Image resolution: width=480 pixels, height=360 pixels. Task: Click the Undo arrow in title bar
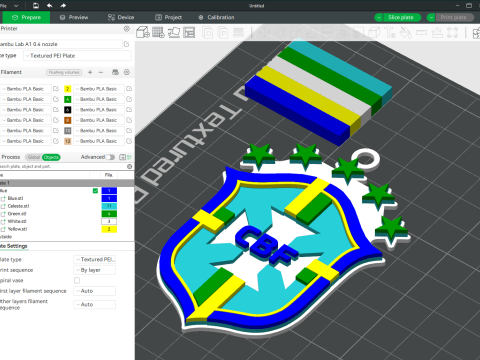(49, 6)
